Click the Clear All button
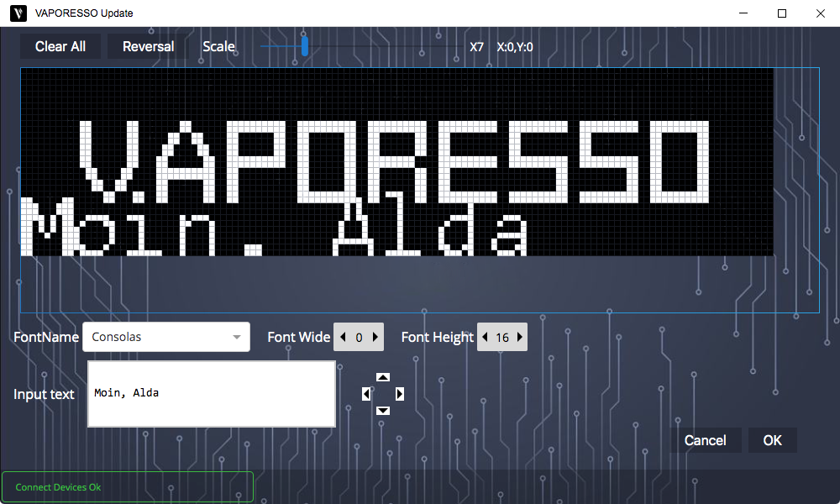840x504 pixels. (x=60, y=46)
